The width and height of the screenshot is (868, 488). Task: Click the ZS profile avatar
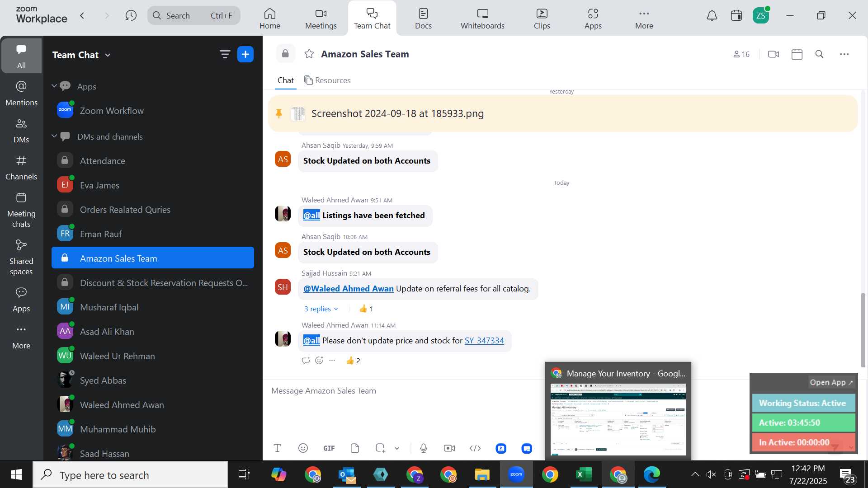coord(761,16)
